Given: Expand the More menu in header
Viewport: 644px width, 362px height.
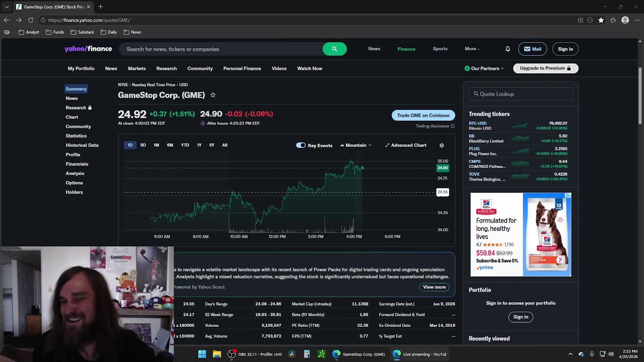Looking at the screenshot, I should point(472,49).
